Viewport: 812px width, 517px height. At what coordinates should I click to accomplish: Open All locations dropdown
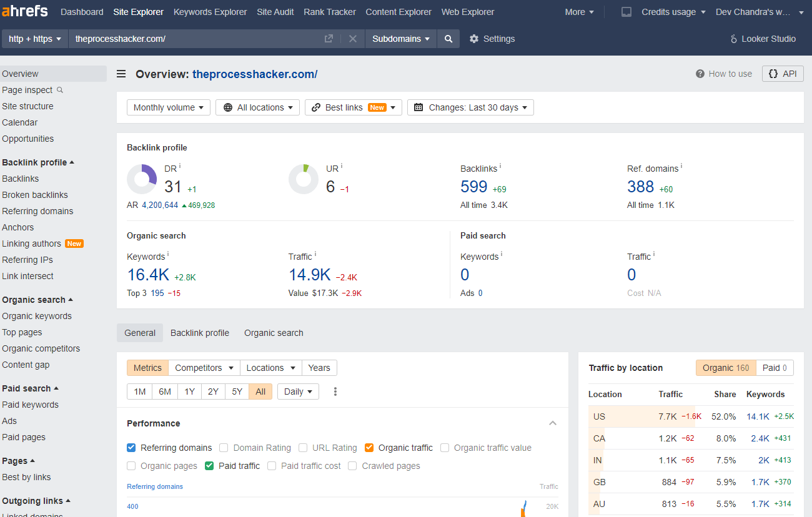tap(257, 107)
